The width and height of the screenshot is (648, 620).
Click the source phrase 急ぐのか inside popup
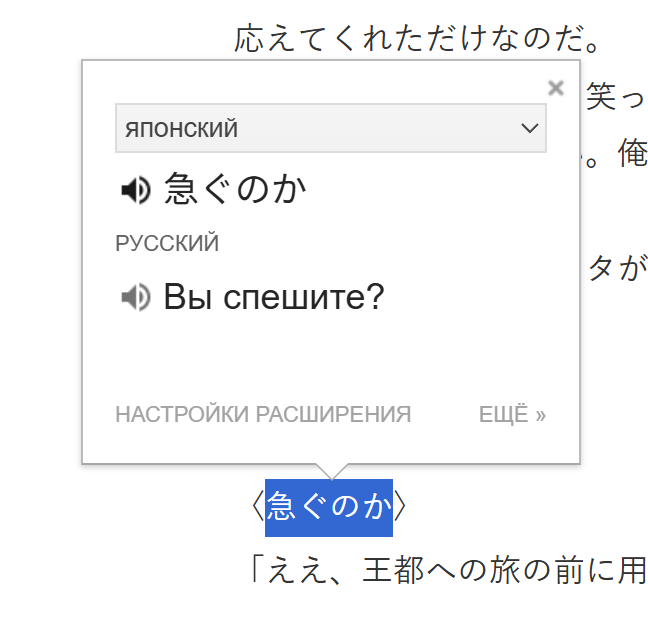(235, 189)
